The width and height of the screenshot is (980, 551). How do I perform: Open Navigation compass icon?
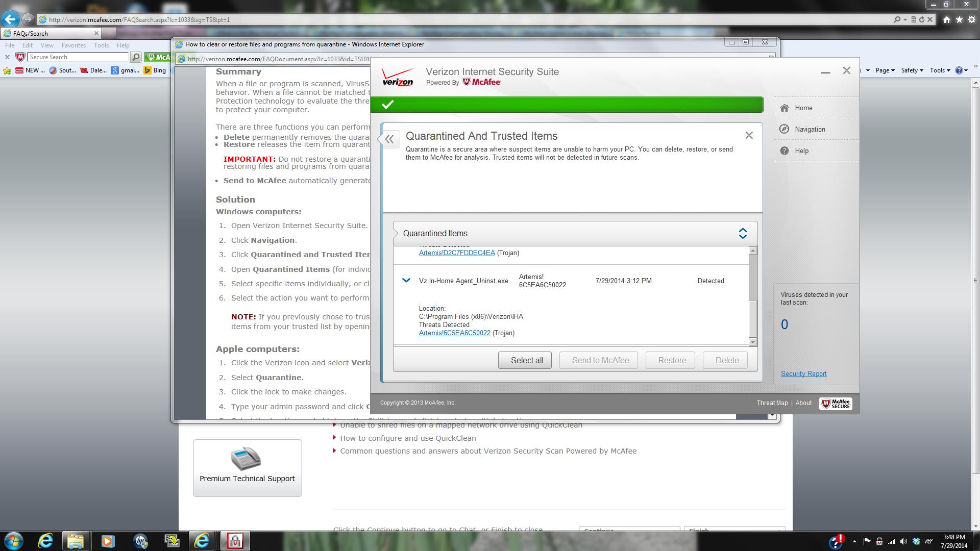coord(785,129)
